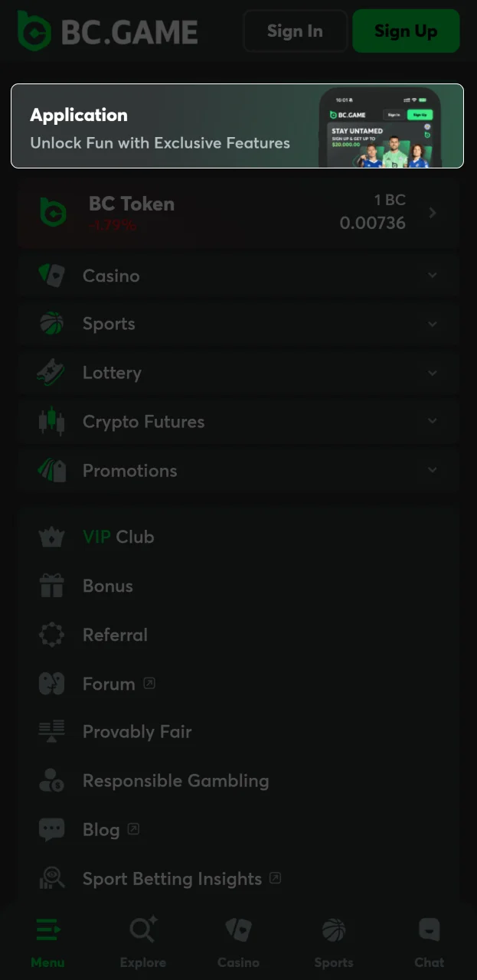Click the Bonus gift box icon
Viewport: 477px width, 980px height.
coord(52,586)
